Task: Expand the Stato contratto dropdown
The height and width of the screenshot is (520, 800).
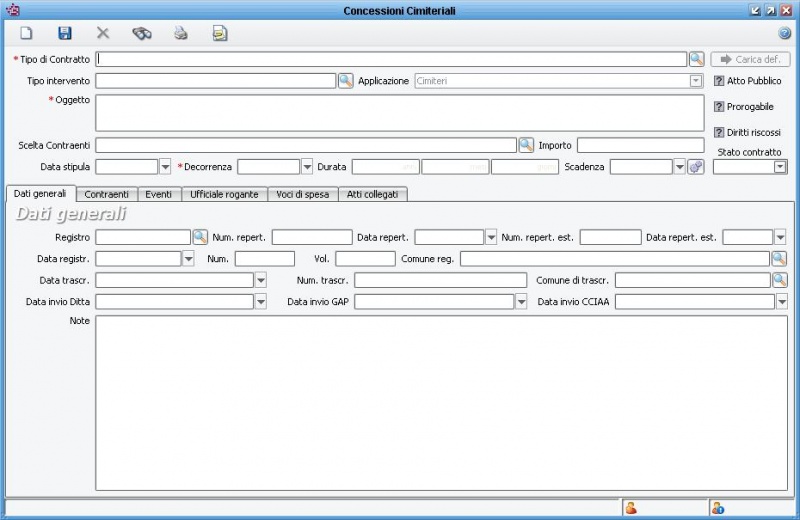Action: tap(780, 167)
